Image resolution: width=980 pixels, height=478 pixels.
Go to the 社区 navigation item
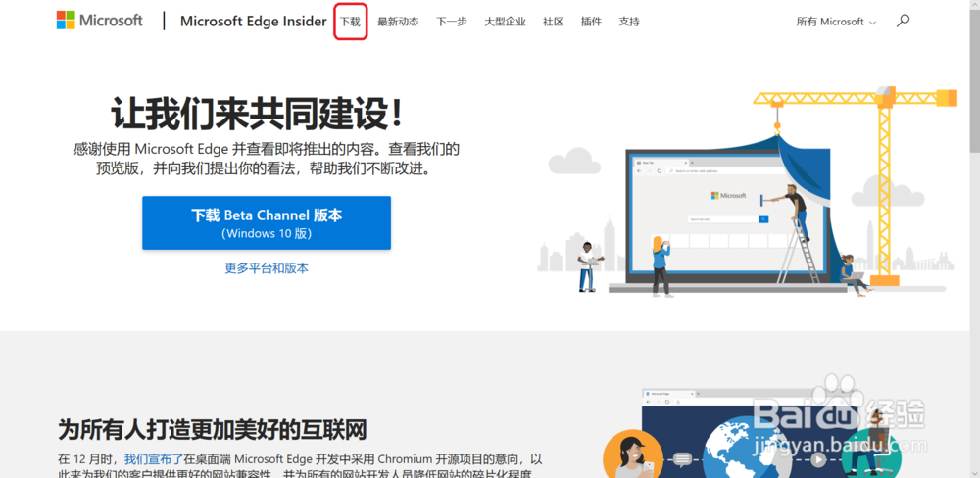553,22
